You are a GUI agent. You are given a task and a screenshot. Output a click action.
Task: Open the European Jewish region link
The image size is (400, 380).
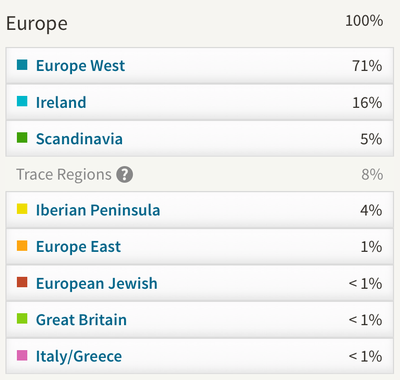click(x=97, y=284)
